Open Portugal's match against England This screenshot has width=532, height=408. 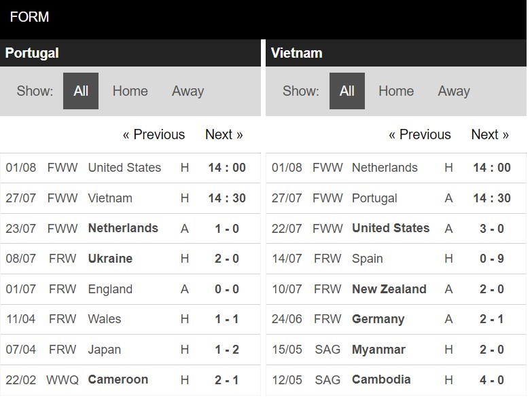tap(130, 289)
